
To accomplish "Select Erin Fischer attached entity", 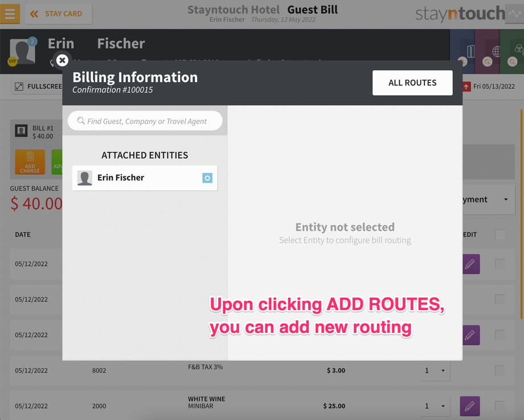I will coord(145,178).
